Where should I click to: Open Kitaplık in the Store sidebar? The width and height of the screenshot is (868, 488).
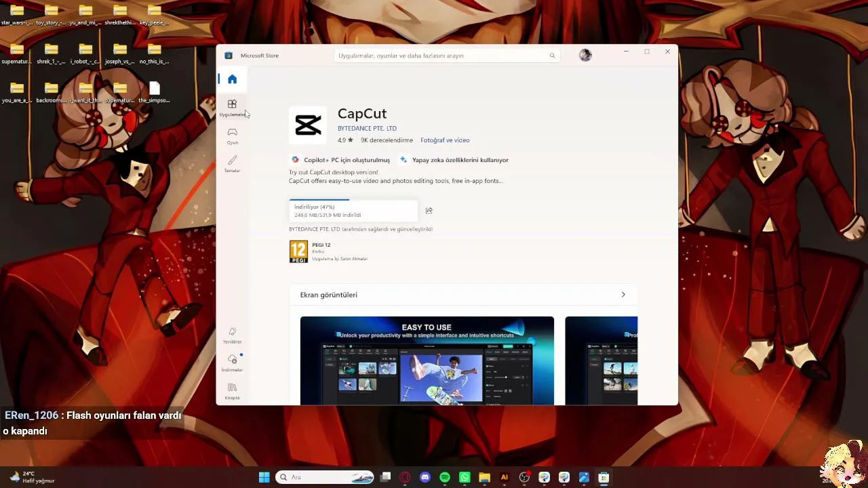tap(232, 391)
